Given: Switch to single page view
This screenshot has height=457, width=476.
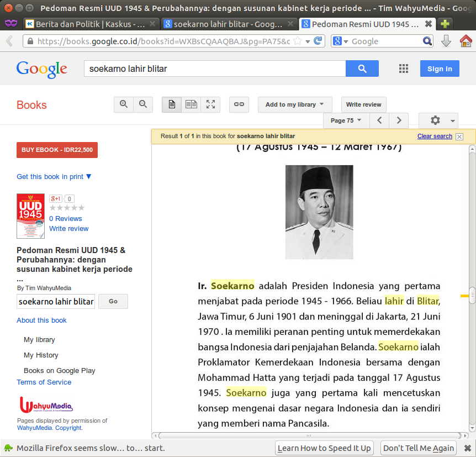Looking at the screenshot, I should tap(172, 104).
